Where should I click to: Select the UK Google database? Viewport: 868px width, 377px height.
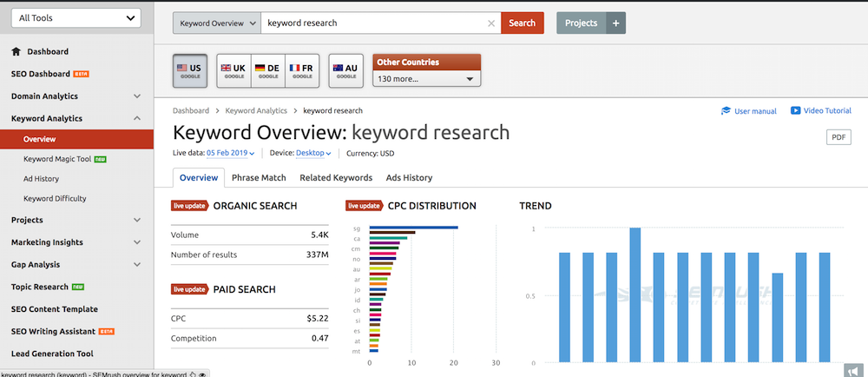pos(233,71)
